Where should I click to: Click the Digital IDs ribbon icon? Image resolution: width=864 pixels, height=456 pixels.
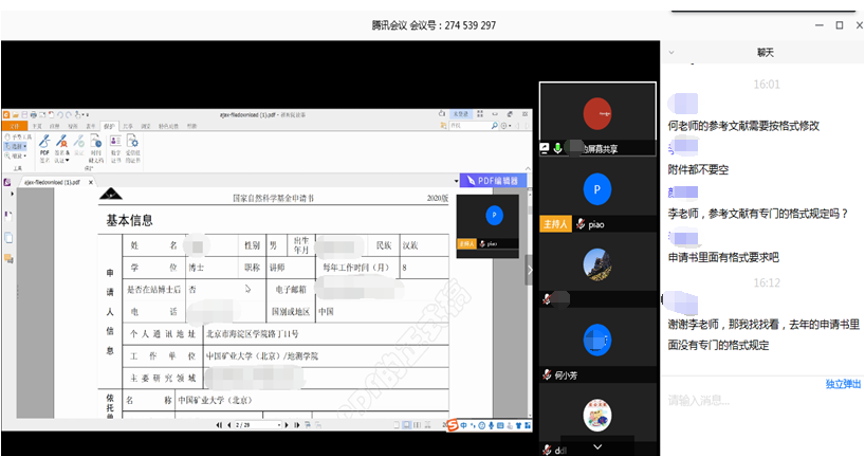point(114,147)
